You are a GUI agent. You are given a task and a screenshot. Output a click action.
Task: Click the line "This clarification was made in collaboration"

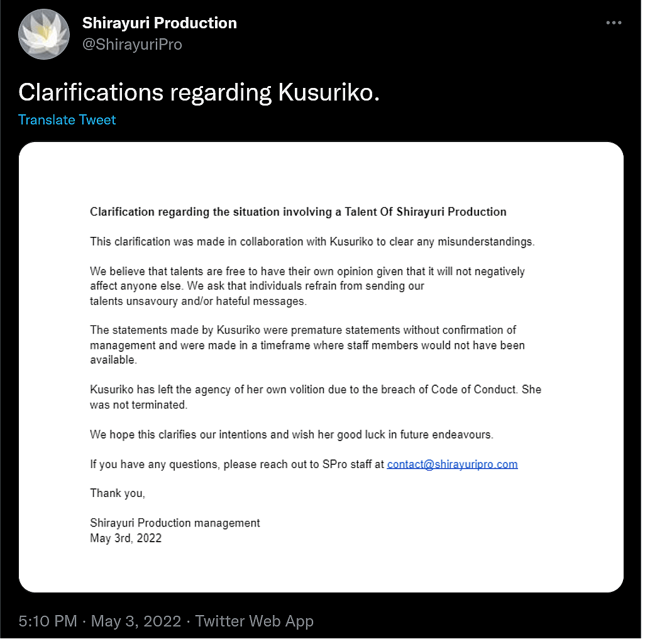pyautogui.click(x=312, y=242)
